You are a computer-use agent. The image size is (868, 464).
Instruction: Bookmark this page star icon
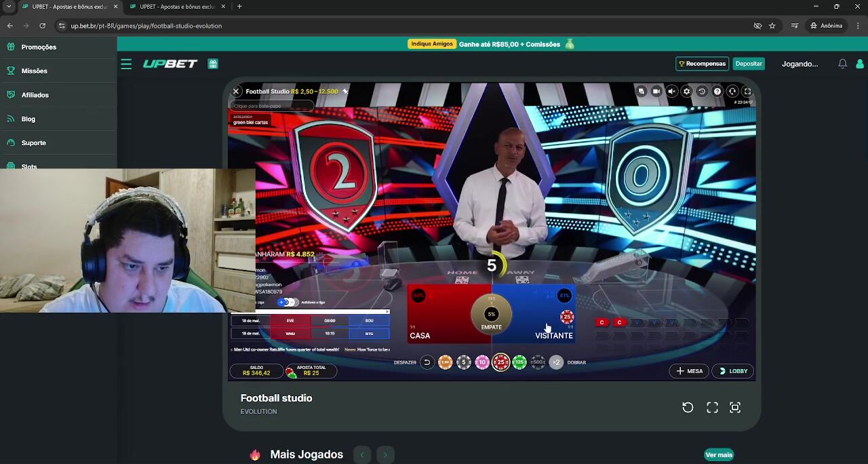point(772,26)
